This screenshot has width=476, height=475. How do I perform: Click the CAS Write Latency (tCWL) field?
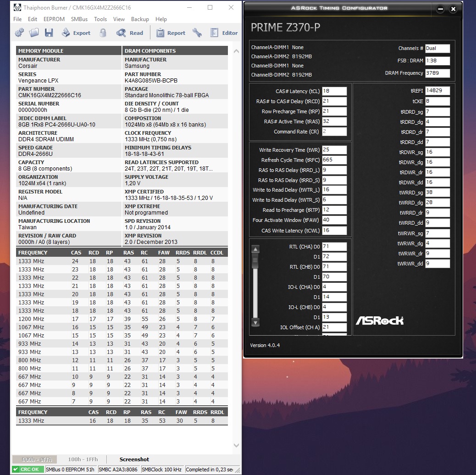[x=334, y=230]
